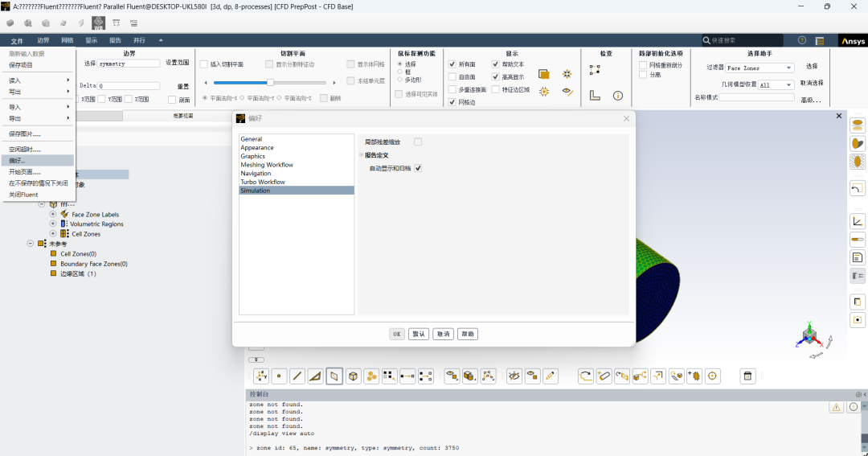Click the node box check icon
868x456 pixels.
pos(595,70)
